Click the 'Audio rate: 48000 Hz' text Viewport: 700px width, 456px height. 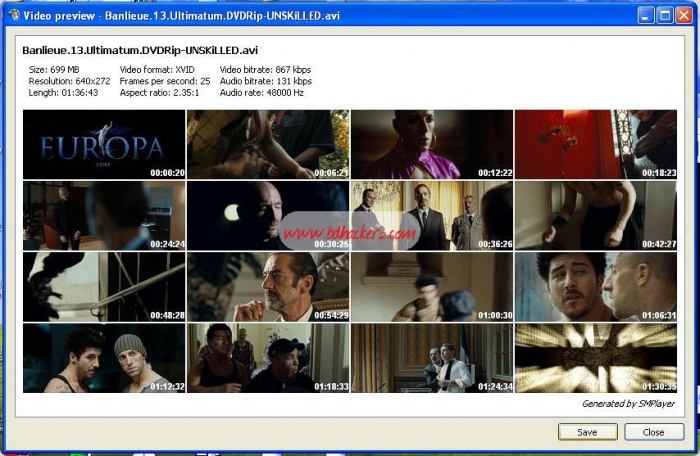click(x=262, y=93)
